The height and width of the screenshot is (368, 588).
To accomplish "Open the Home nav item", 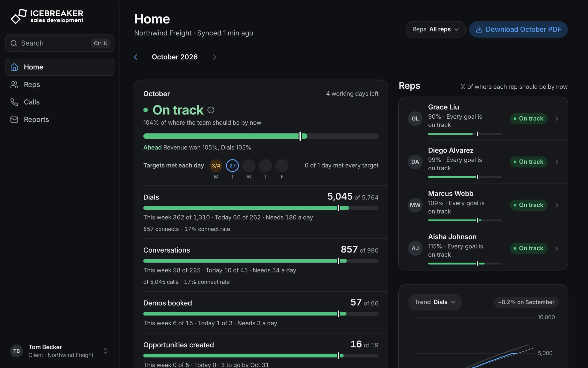I will (60, 67).
